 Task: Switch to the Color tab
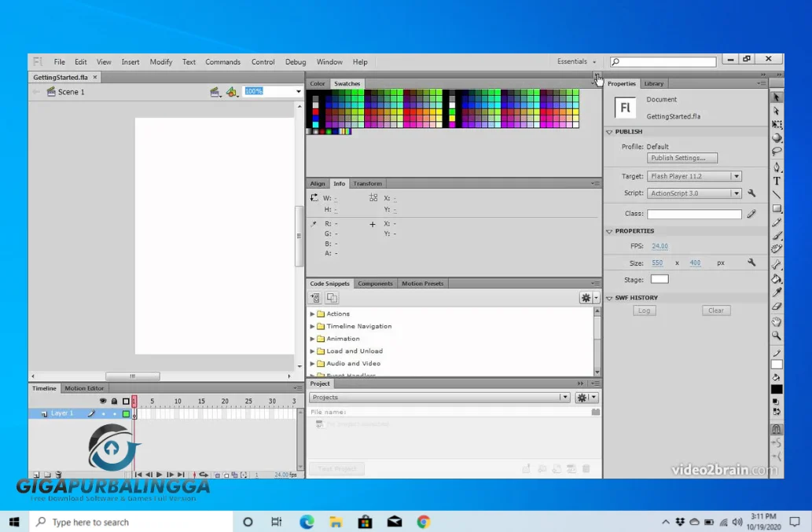pyautogui.click(x=318, y=83)
